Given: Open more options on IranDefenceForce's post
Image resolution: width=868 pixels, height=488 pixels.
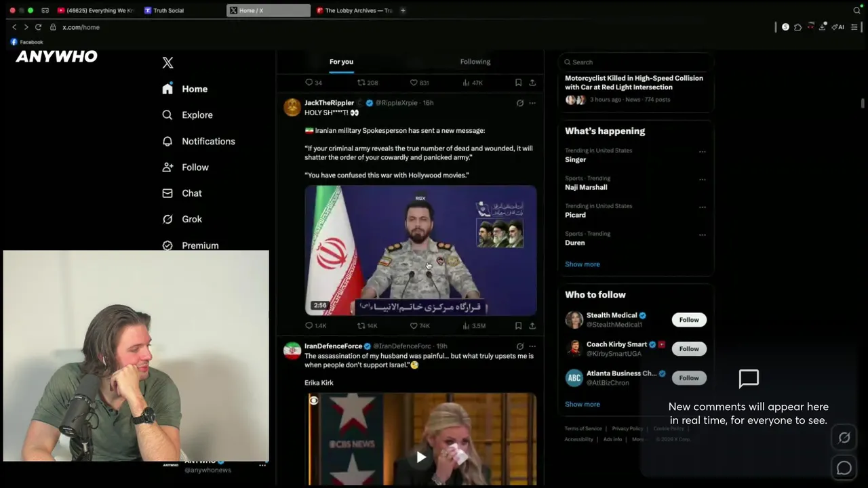Looking at the screenshot, I should pos(532,346).
